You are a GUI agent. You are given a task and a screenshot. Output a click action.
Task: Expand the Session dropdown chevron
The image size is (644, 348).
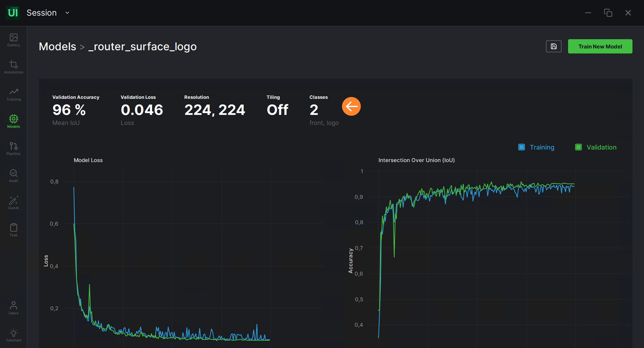tap(67, 13)
